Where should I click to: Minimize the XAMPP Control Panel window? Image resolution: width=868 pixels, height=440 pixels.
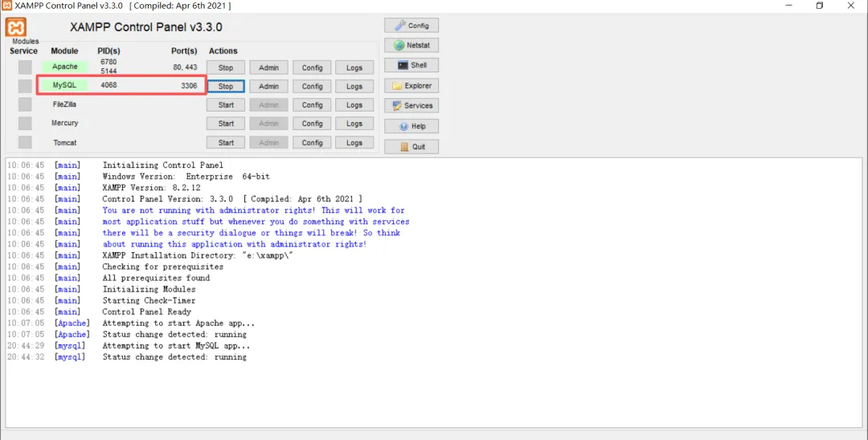coord(789,6)
